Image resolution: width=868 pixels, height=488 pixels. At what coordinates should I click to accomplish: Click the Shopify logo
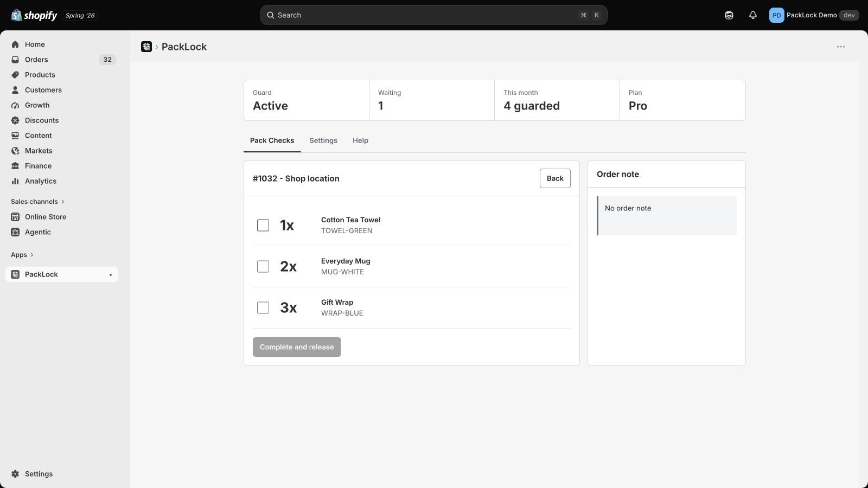coord(34,15)
